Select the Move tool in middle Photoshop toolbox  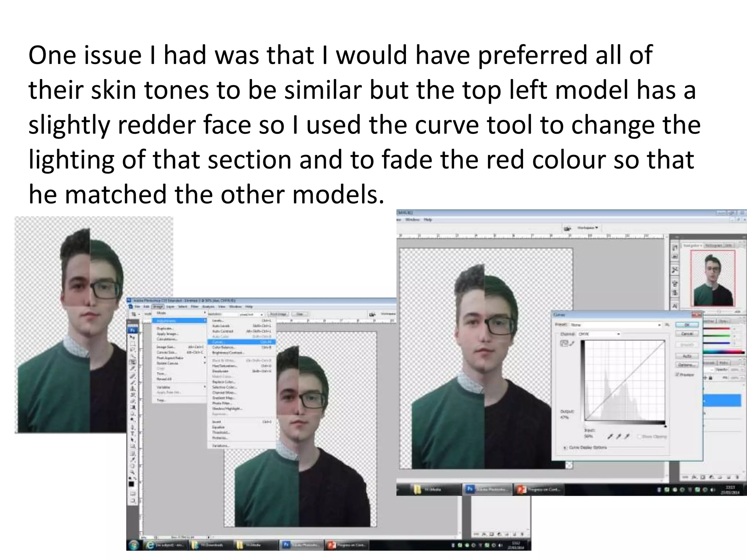[x=132, y=338]
